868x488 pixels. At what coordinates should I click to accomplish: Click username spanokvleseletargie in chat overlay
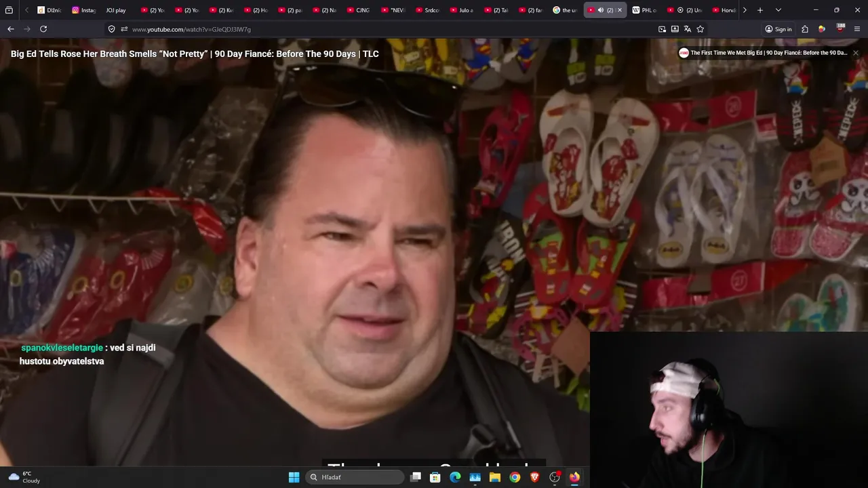(62, 348)
